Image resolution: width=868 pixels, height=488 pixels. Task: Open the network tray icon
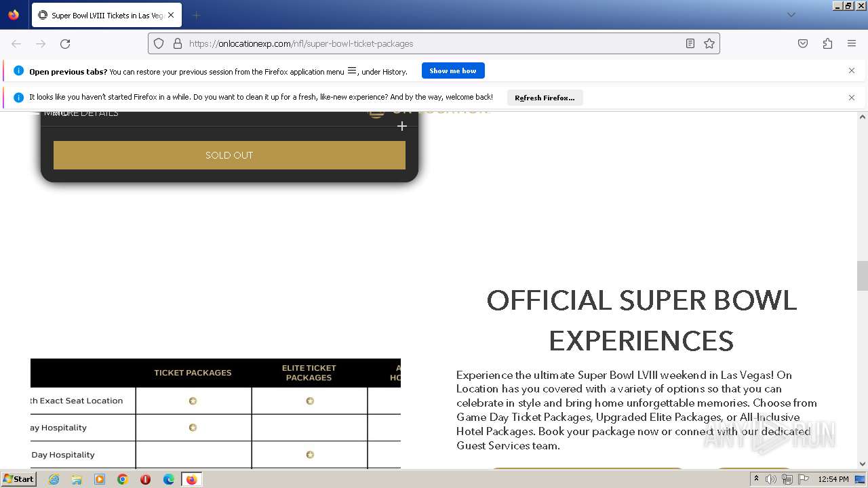(x=787, y=479)
